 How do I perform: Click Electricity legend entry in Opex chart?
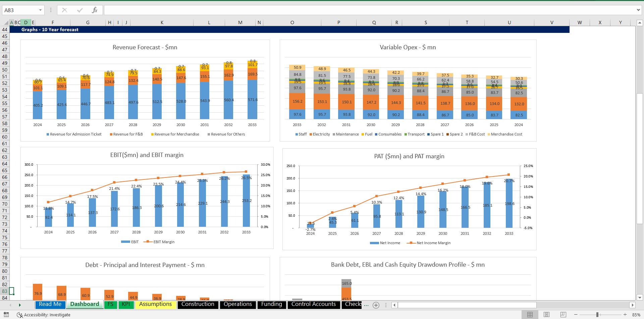point(320,134)
